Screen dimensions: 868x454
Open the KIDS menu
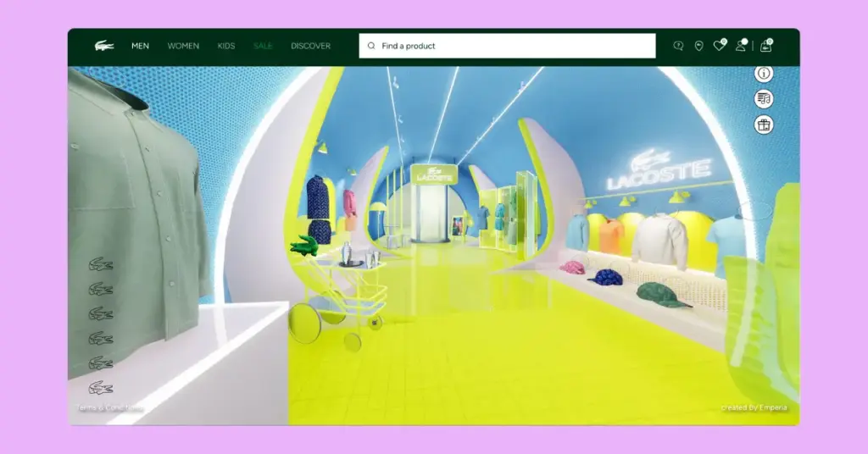(225, 46)
